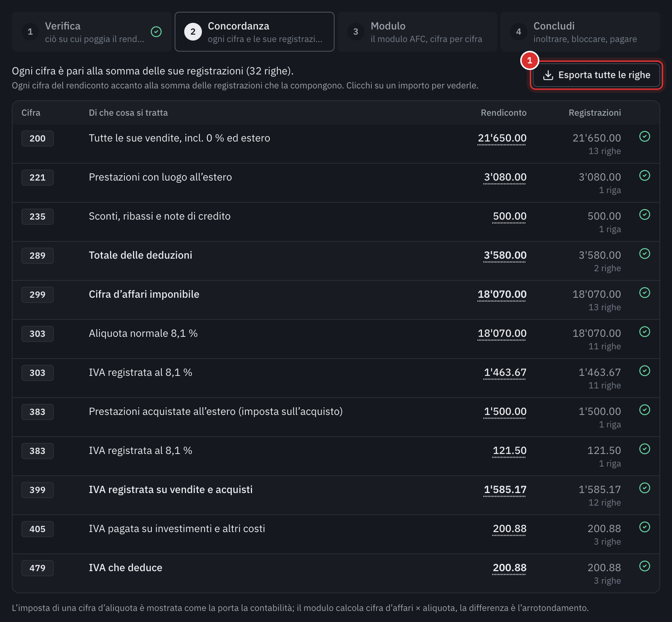Open the 1'585.17 Rendiconto amount

(x=505, y=490)
